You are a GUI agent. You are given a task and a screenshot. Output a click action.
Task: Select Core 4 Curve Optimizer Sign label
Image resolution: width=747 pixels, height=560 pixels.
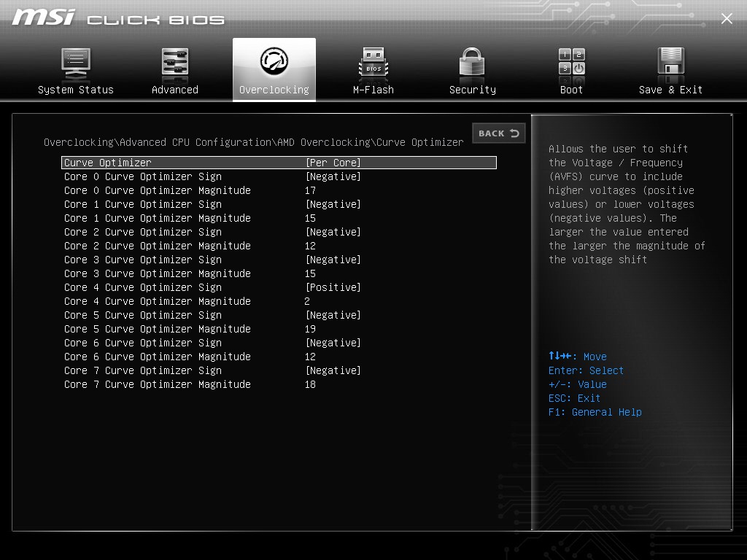(x=143, y=287)
